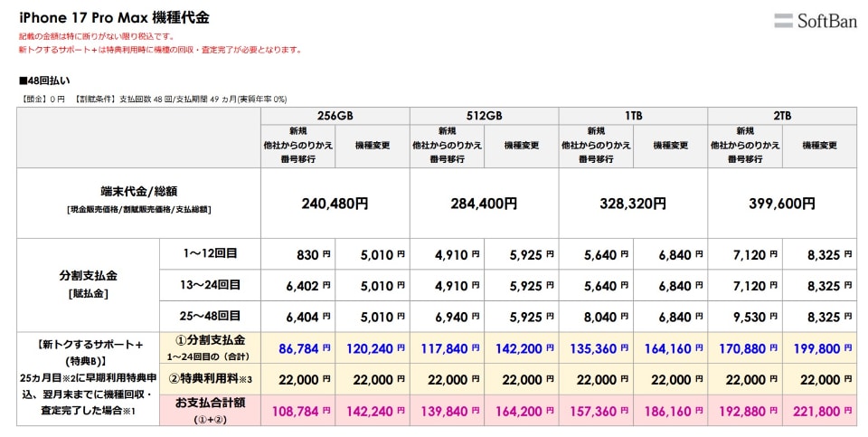Click the pink 139,840円 total
868x437 pixels.
pyautogui.click(x=448, y=411)
